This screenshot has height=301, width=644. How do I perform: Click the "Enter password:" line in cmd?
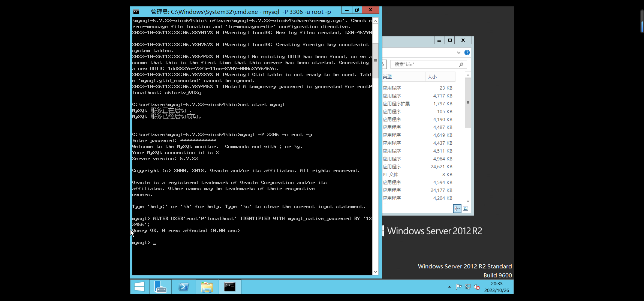pos(174,141)
